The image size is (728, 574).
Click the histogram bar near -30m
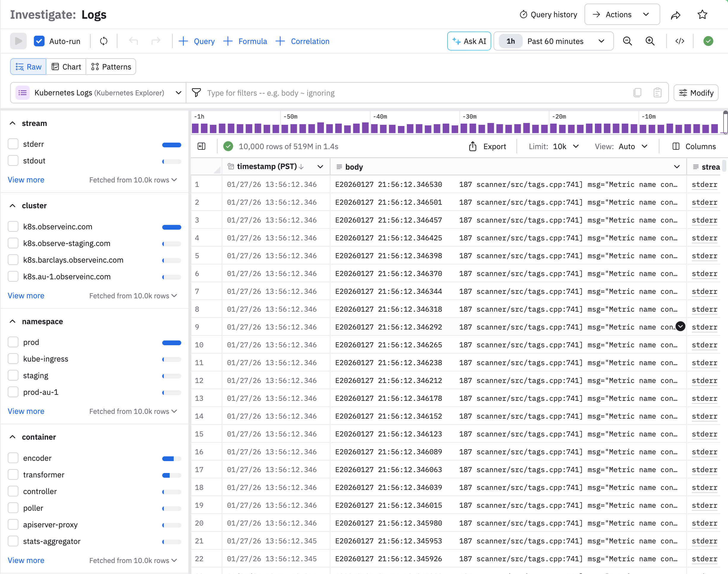[464, 128]
